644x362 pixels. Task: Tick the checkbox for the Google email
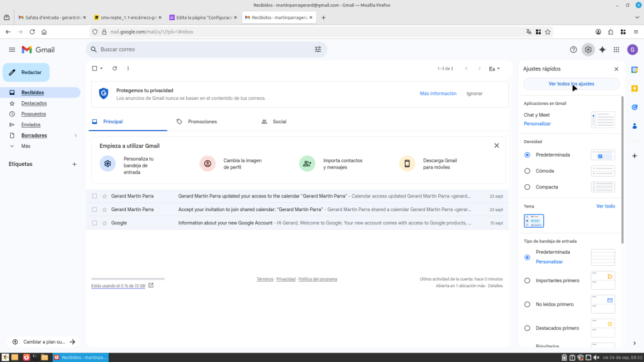click(95, 223)
